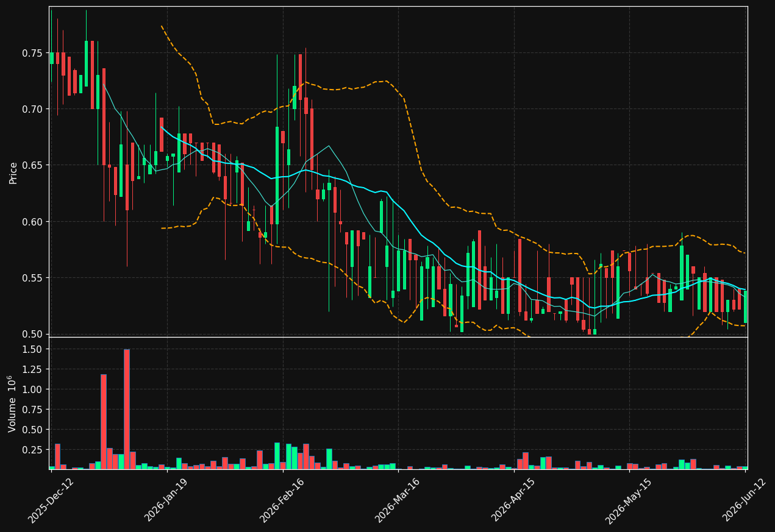775x532 pixels.
Task: Click the 0.70 price axis tick label
Action: (34, 109)
